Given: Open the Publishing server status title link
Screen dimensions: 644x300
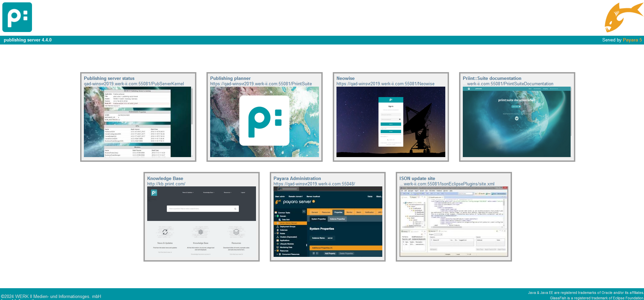Looking at the screenshot, I should pos(109,78).
